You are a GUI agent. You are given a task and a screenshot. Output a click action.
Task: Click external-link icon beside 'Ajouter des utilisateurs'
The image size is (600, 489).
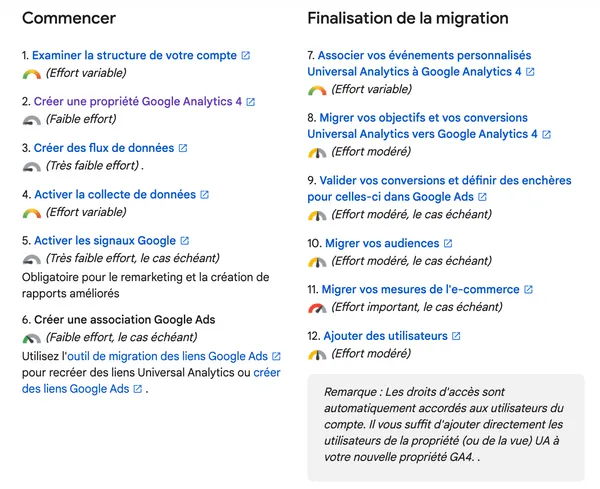tap(456, 336)
